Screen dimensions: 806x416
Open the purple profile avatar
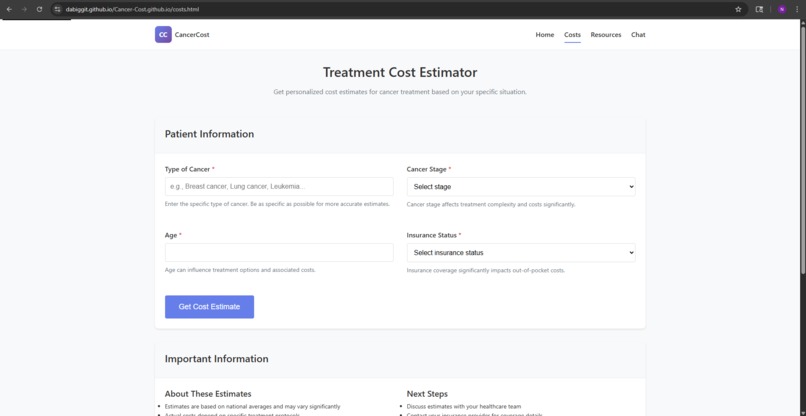(782, 9)
